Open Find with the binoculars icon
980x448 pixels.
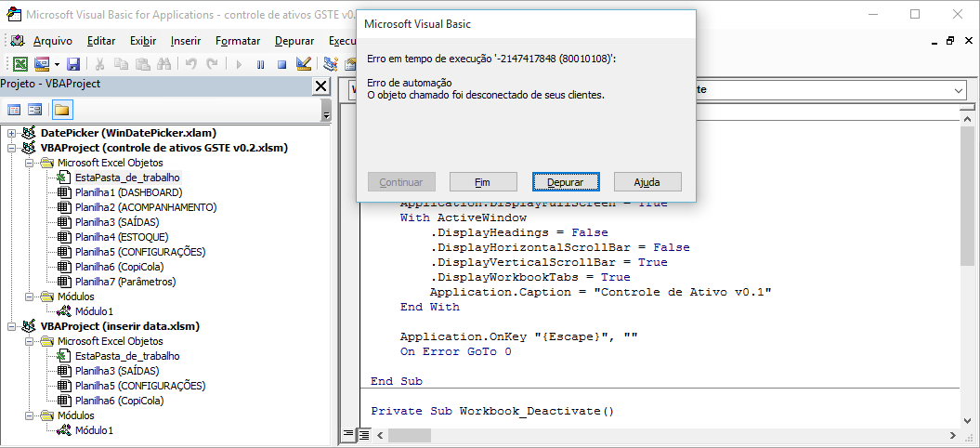click(x=164, y=64)
